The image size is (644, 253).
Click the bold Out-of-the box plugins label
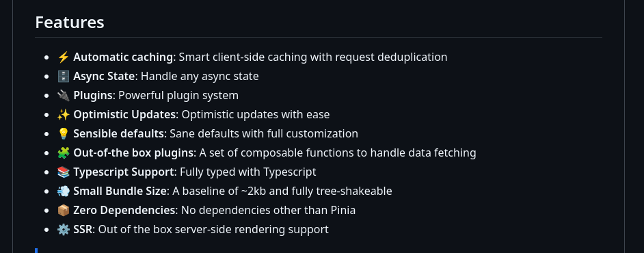133,153
